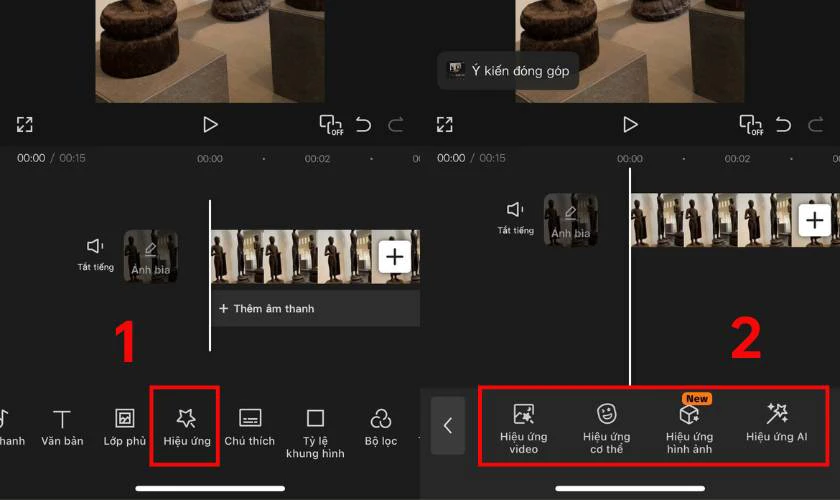The height and width of the screenshot is (500, 840).
Task: Open Hiệu ứng effects tool in left screen
Action: (186, 427)
